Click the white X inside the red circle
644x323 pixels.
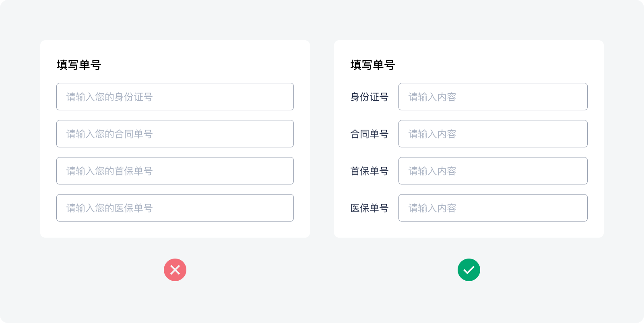(x=175, y=270)
